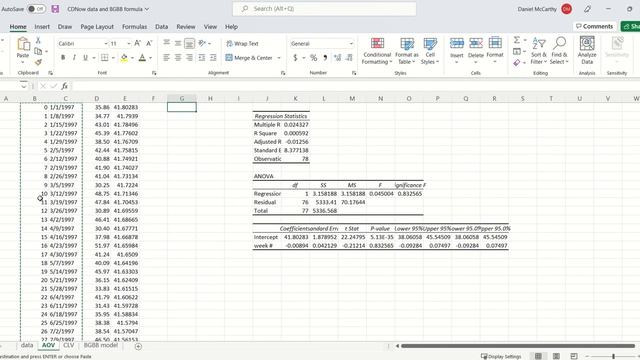Expand the Name Box dropdown
The image size is (640, 360).
[x=24, y=86]
